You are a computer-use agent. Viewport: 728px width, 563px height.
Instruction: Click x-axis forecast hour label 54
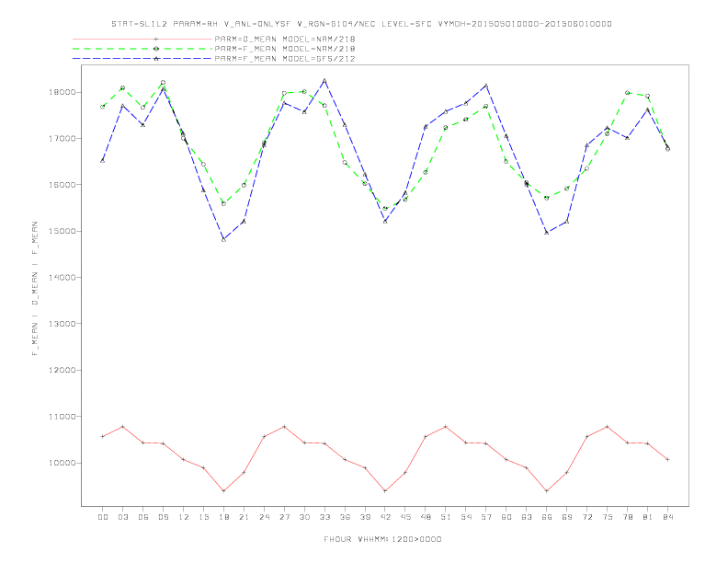click(466, 517)
